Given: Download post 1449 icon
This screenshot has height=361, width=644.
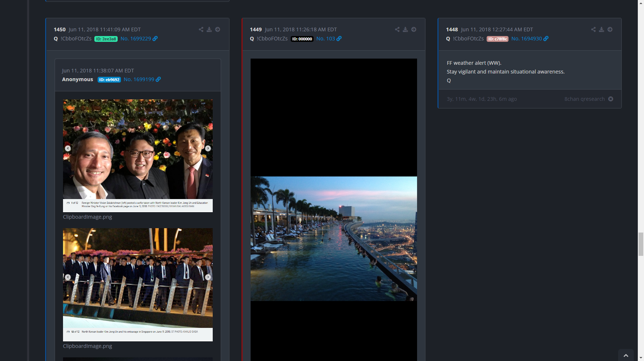Looking at the screenshot, I should coord(405,29).
